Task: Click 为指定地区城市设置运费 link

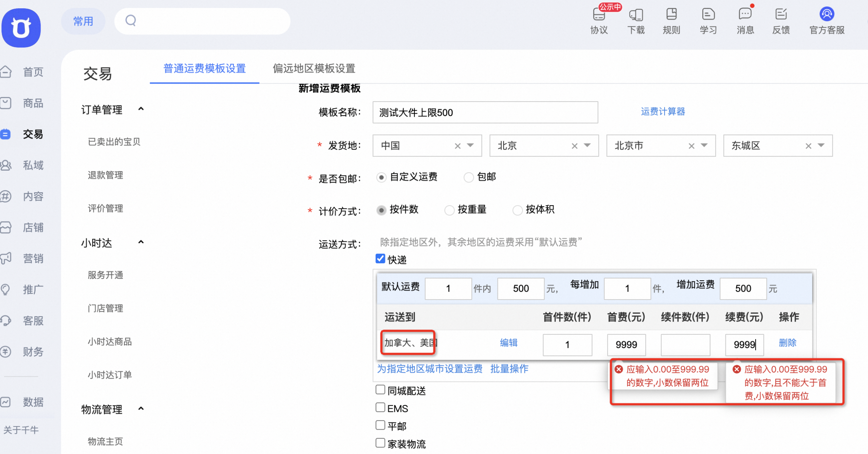Action: tap(430, 369)
